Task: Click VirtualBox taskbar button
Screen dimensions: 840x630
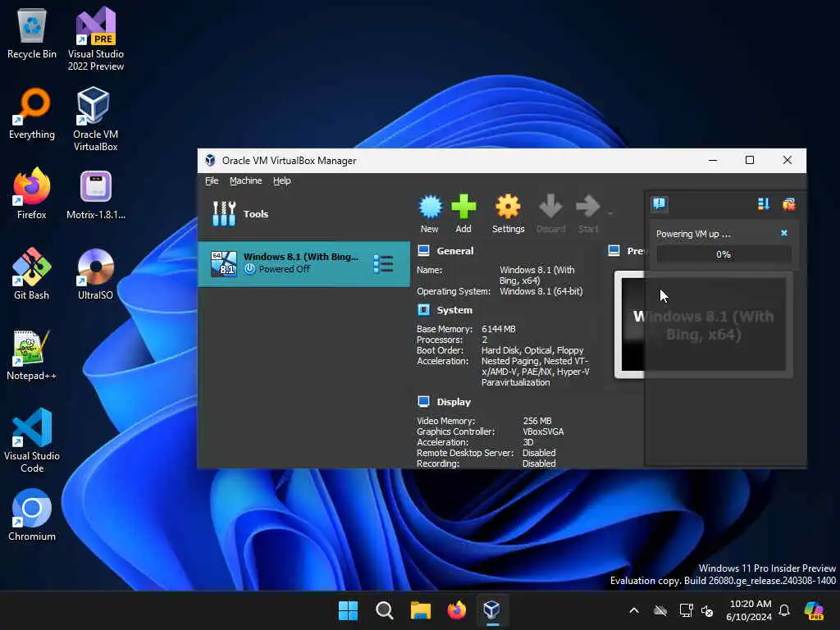Action: click(x=492, y=610)
